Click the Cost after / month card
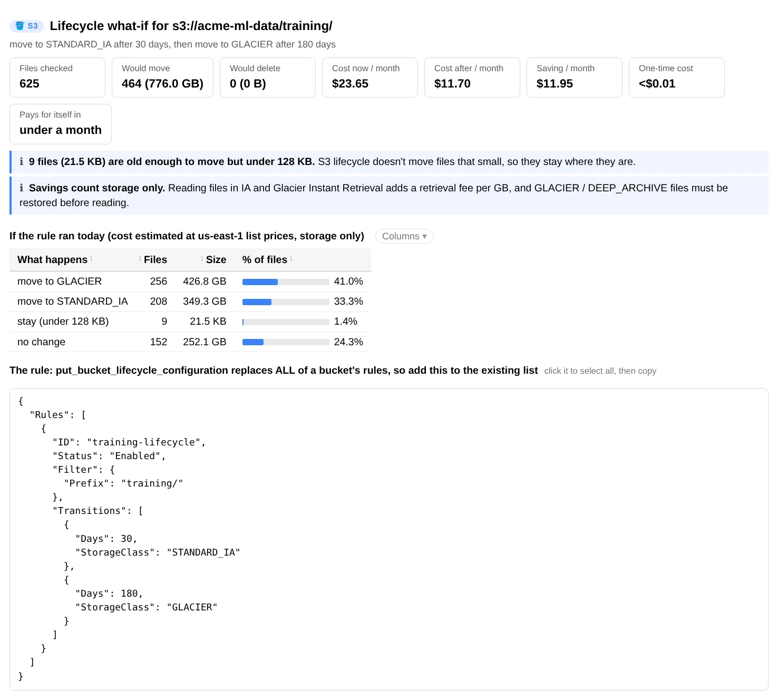Screen dimensions: 778x700 point(472,77)
